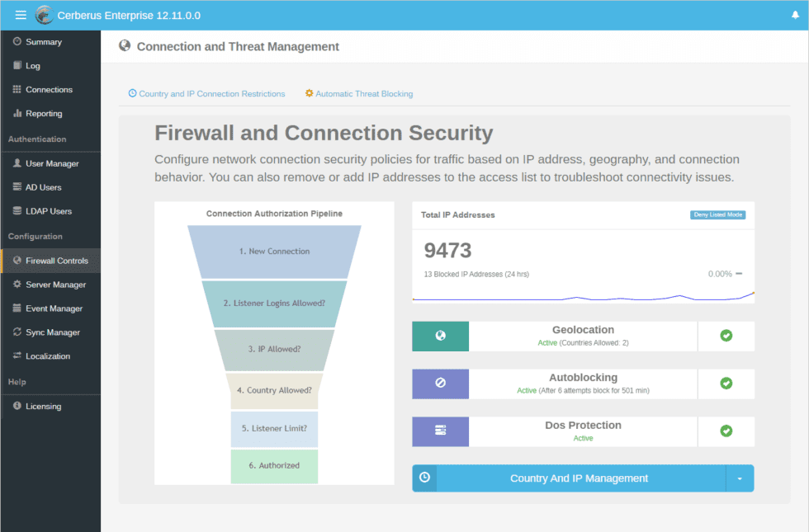Click the Deny Listed Mode badge
This screenshot has width=809, height=532.
click(x=717, y=215)
